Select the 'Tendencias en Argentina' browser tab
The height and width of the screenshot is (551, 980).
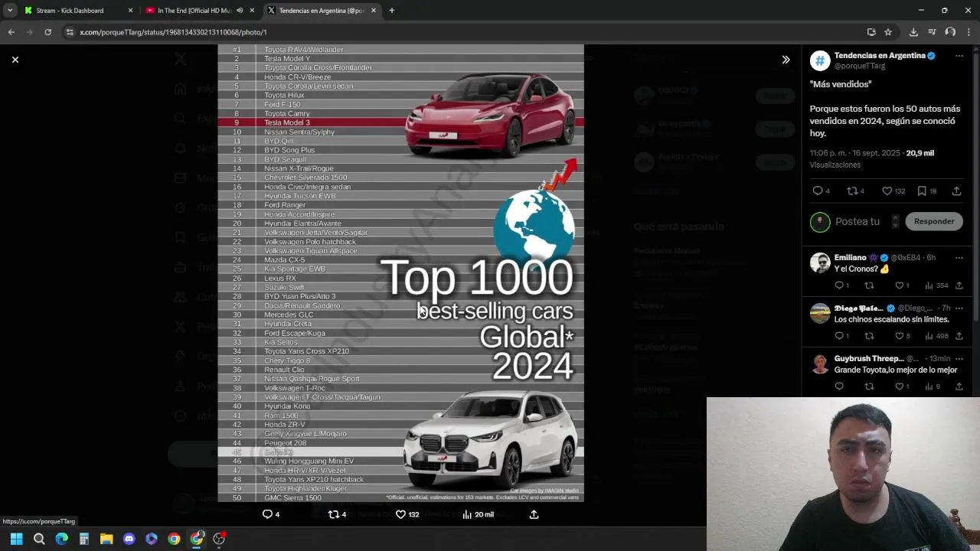pos(322,11)
